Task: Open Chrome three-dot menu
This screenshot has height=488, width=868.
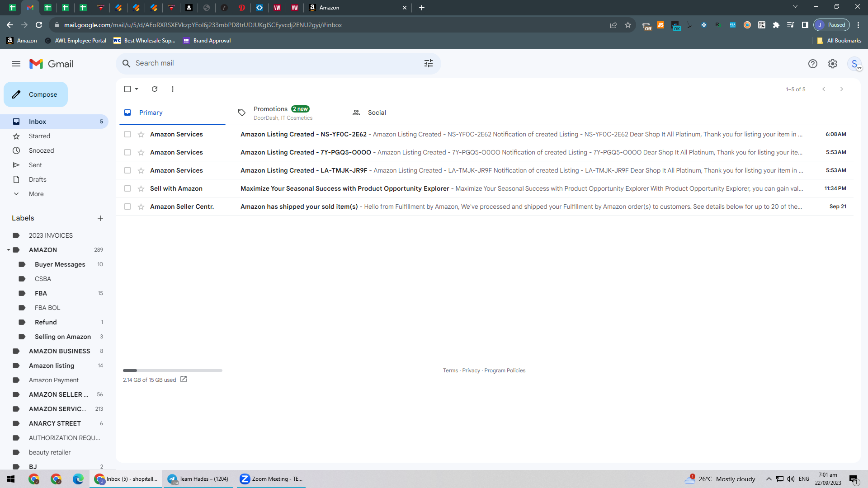Action: coord(859,25)
